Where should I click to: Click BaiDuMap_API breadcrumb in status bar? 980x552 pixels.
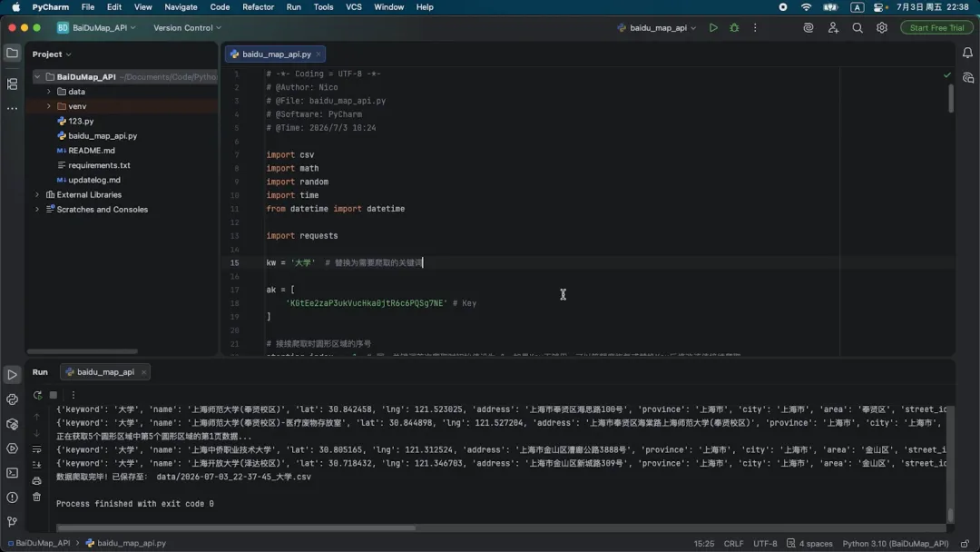point(39,543)
